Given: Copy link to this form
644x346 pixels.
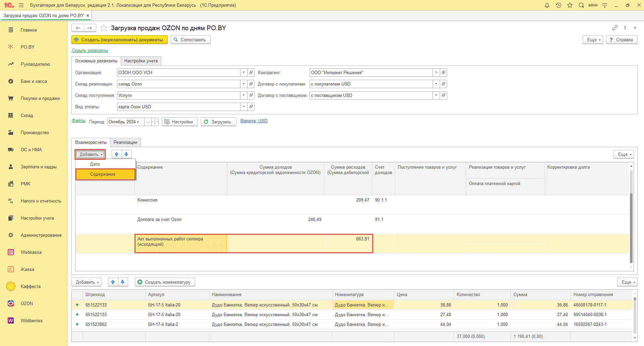Looking at the screenshot, I should tap(615, 27).
